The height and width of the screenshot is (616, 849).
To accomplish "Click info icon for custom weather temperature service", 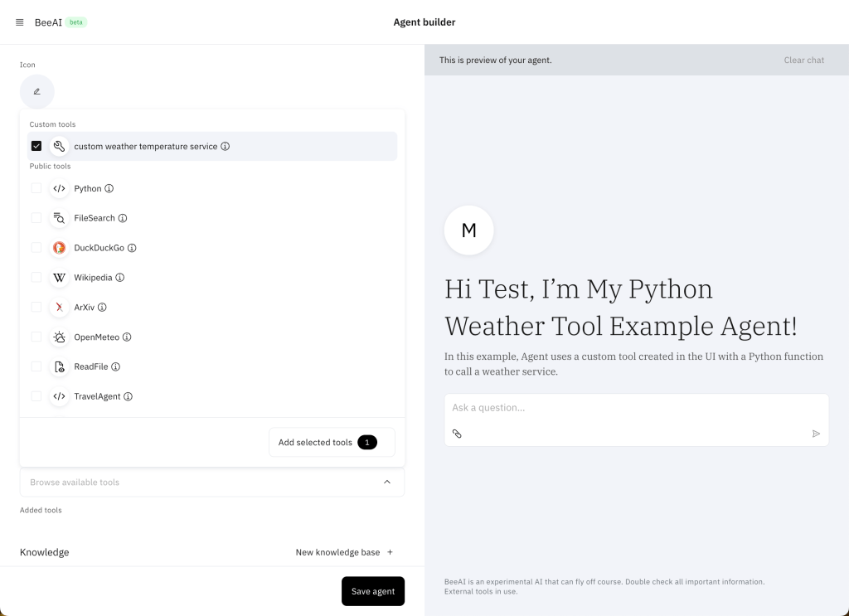I will point(226,147).
